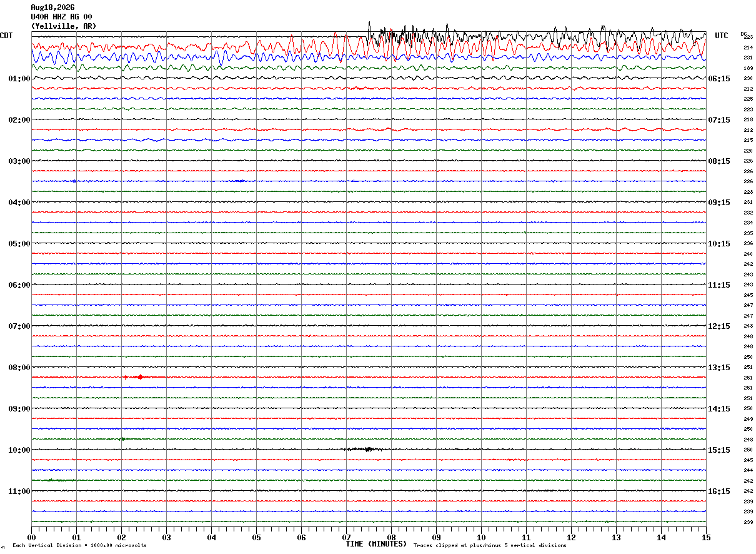Click x-axis minute tick label 14
The image size is (756, 554).
pos(661,537)
